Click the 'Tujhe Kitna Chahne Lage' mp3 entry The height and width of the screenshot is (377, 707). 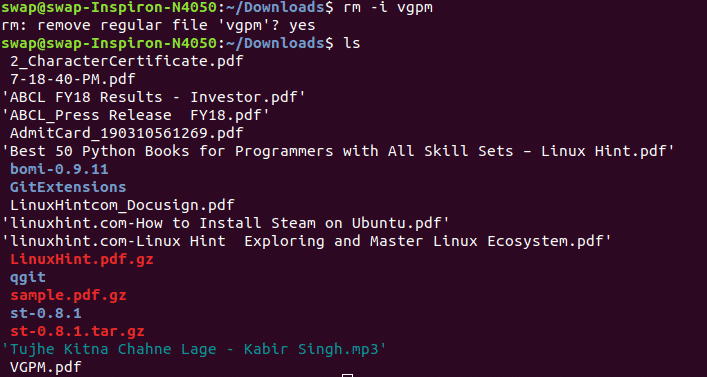click(194, 350)
